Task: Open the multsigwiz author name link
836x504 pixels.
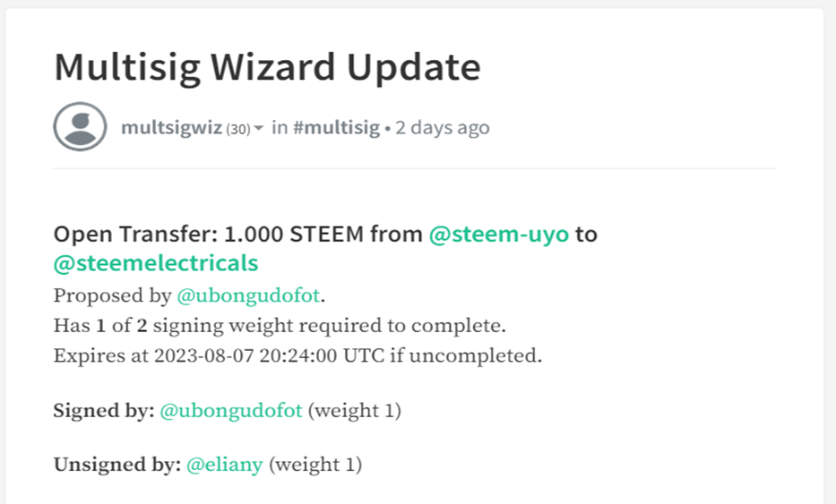Action: tap(171, 128)
